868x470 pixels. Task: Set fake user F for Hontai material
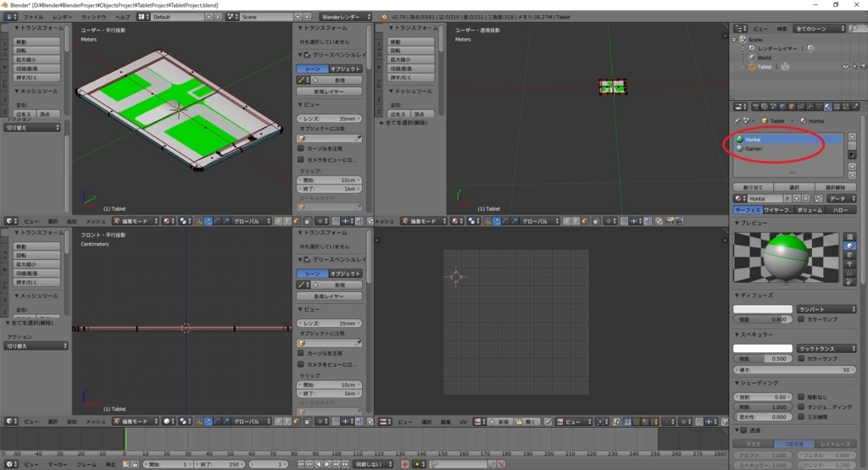(787, 198)
